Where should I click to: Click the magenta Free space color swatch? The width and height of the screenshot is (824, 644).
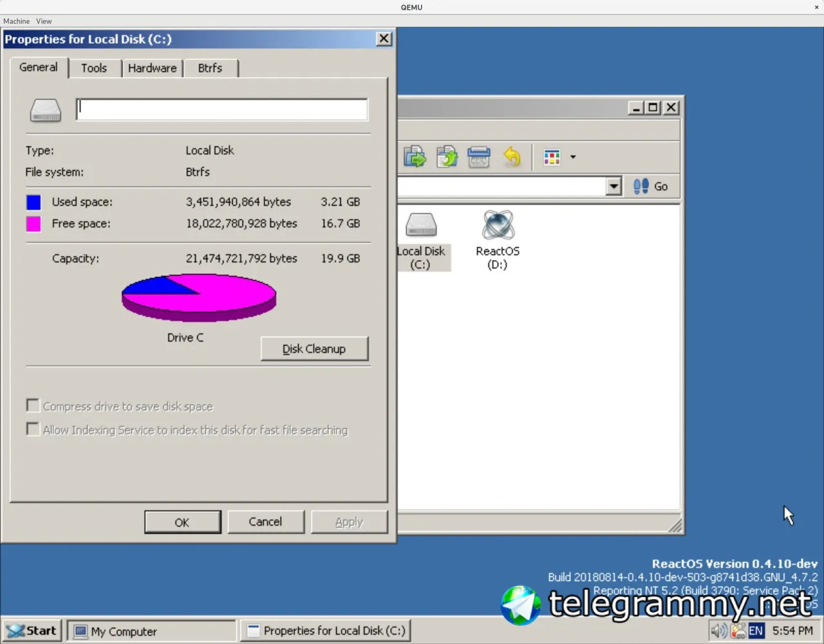(x=33, y=224)
